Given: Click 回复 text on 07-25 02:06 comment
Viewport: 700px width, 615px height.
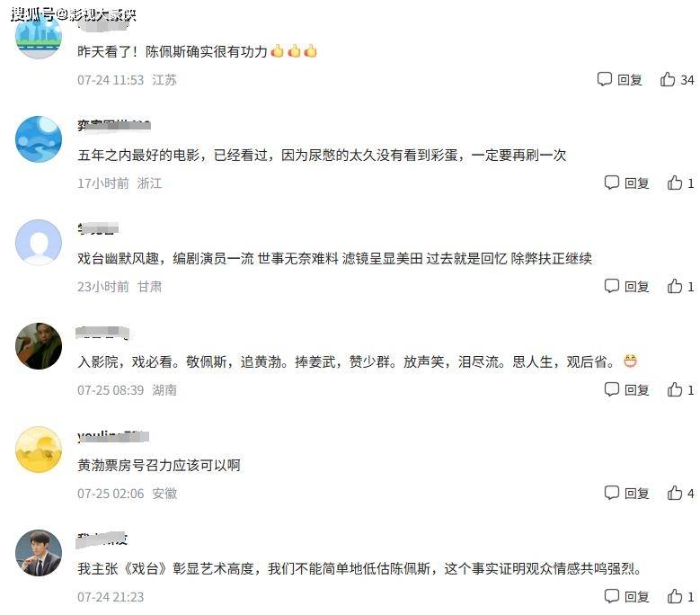Looking at the screenshot, I should [x=636, y=494].
